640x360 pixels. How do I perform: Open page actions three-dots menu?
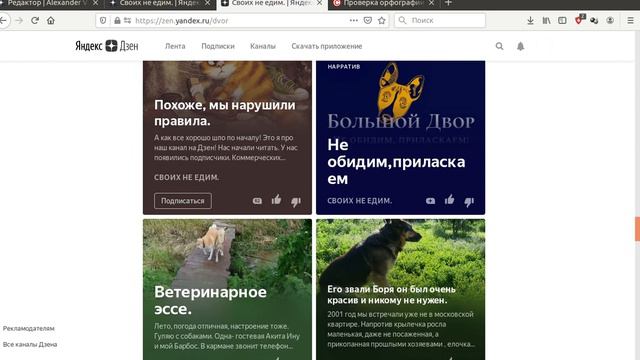pos(353,20)
